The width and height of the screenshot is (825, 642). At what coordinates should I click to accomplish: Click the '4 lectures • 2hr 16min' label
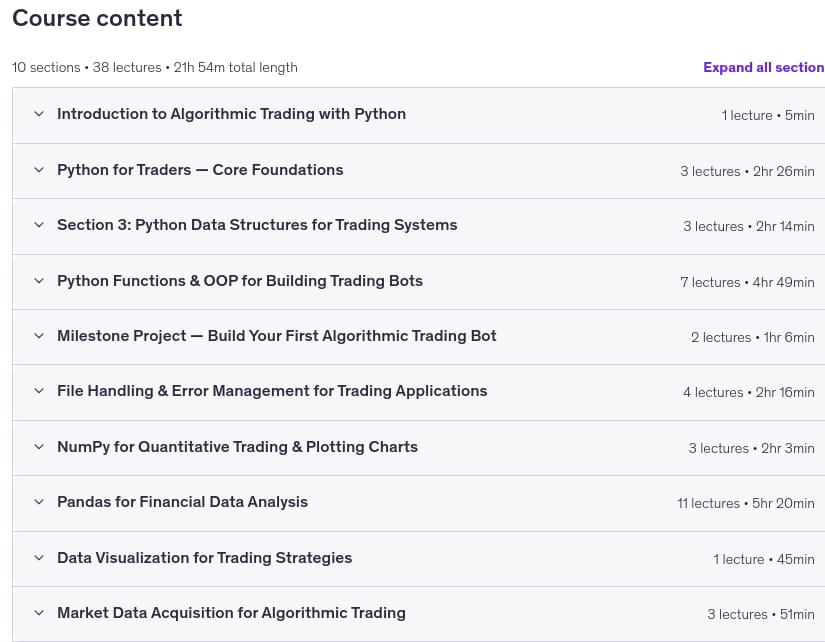[x=749, y=392]
